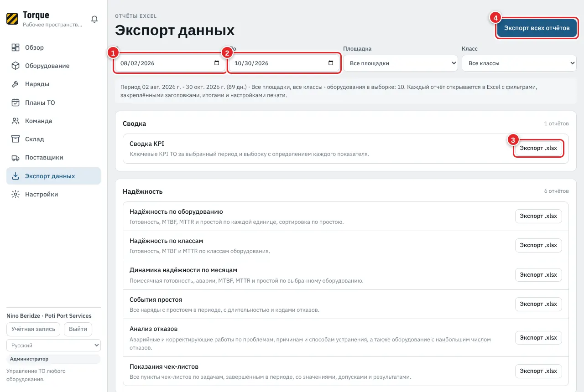Click the Экспорт данных download icon
584x392 pixels.
(16, 176)
